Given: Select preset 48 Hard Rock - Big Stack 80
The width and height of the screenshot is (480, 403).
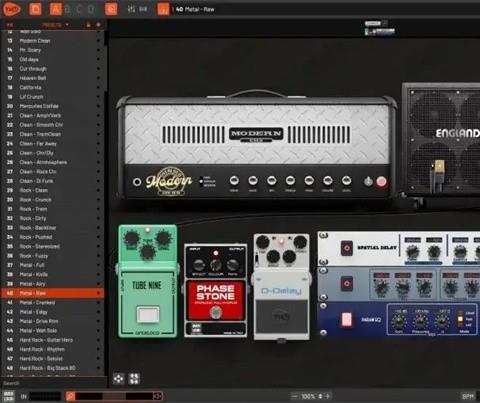Looking at the screenshot, I should [x=53, y=368].
